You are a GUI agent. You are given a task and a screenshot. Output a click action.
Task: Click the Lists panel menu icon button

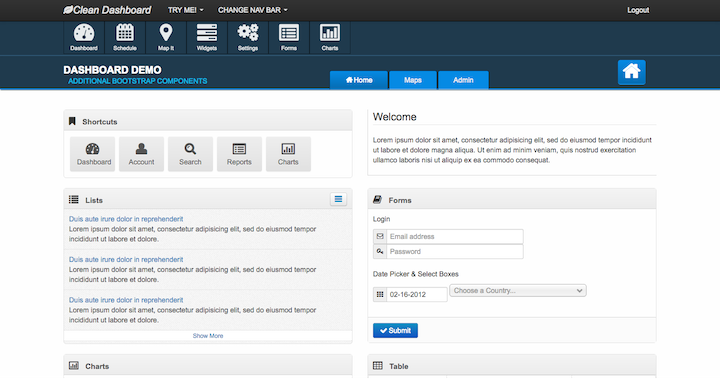pyautogui.click(x=338, y=199)
